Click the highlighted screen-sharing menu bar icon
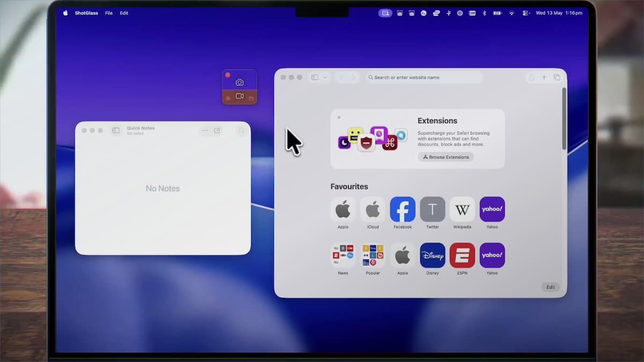 tap(385, 13)
